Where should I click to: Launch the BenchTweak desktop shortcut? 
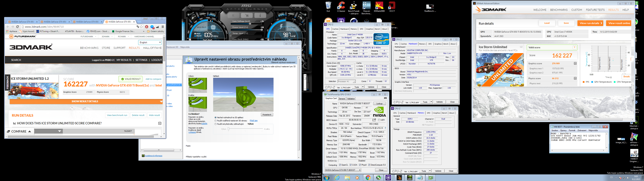pos(354,8)
